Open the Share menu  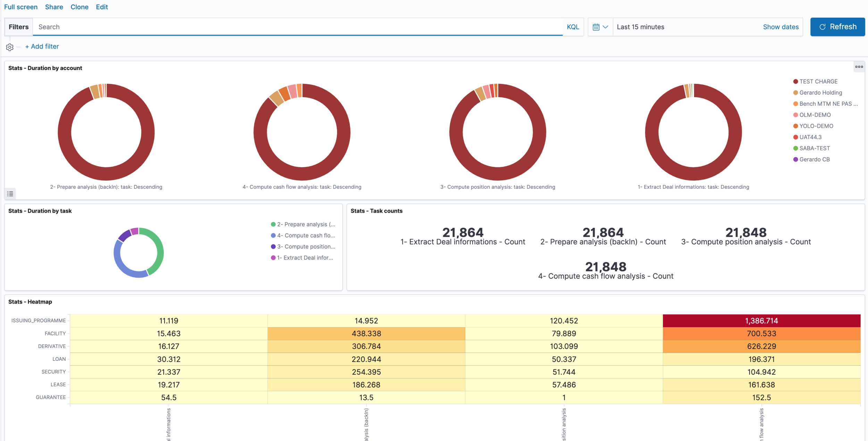[x=54, y=7]
